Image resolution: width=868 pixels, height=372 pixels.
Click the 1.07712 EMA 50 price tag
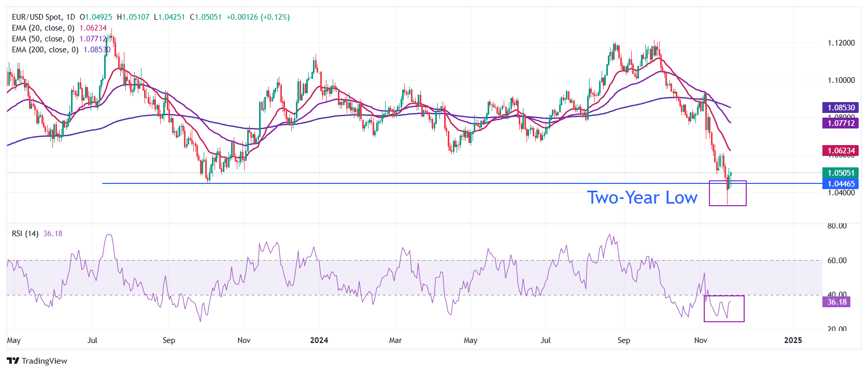tap(841, 123)
